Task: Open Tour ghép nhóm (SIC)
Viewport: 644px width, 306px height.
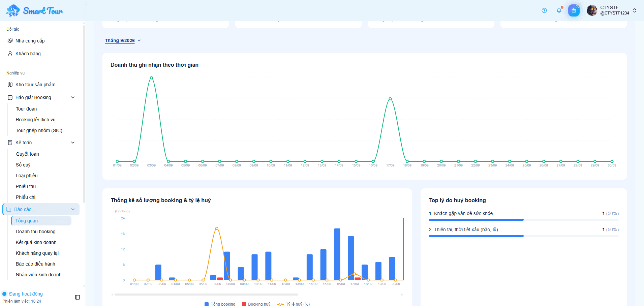Action: [39, 130]
